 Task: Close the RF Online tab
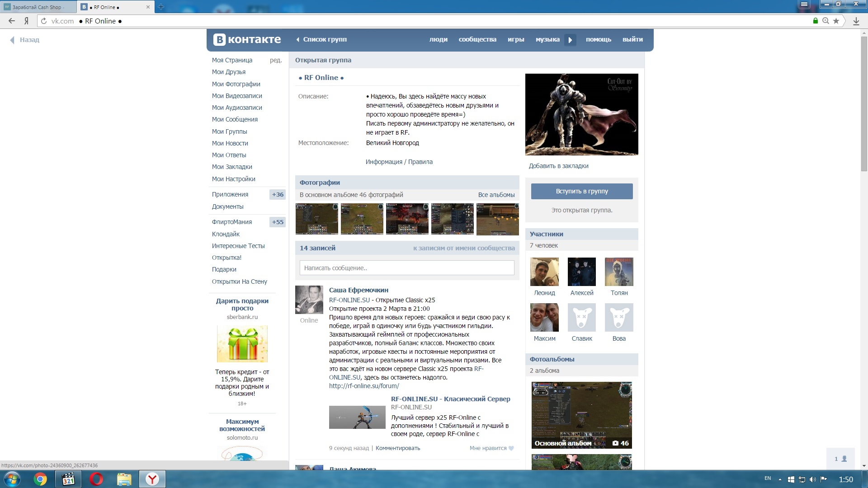148,7
